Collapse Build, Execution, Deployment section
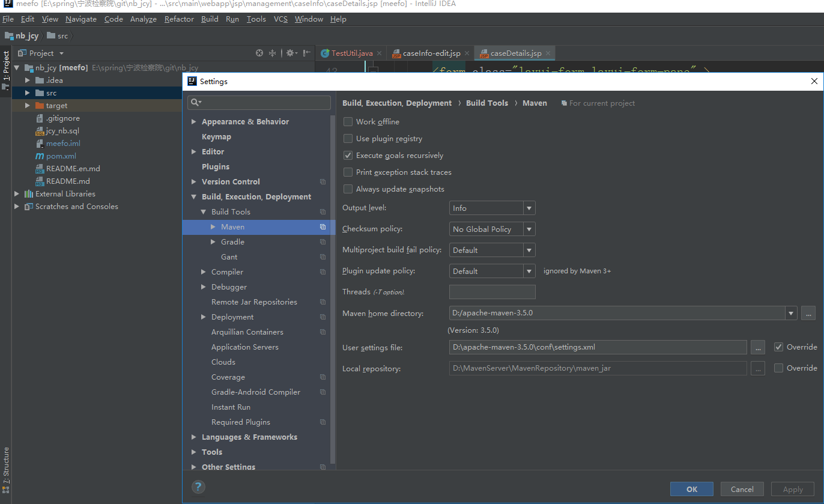 [x=194, y=197]
